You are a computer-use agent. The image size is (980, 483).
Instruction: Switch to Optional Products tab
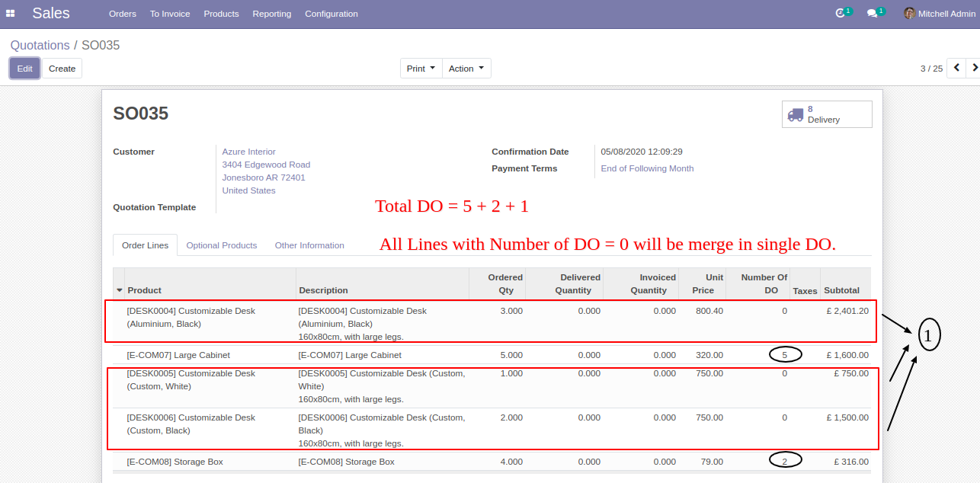pos(222,245)
